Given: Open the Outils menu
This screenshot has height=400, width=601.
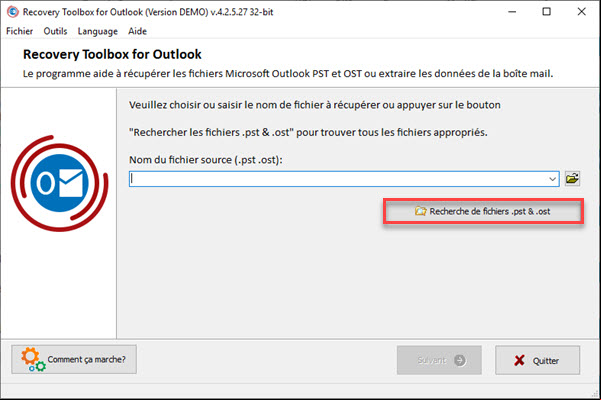Looking at the screenshot, I should coord(55,31).
